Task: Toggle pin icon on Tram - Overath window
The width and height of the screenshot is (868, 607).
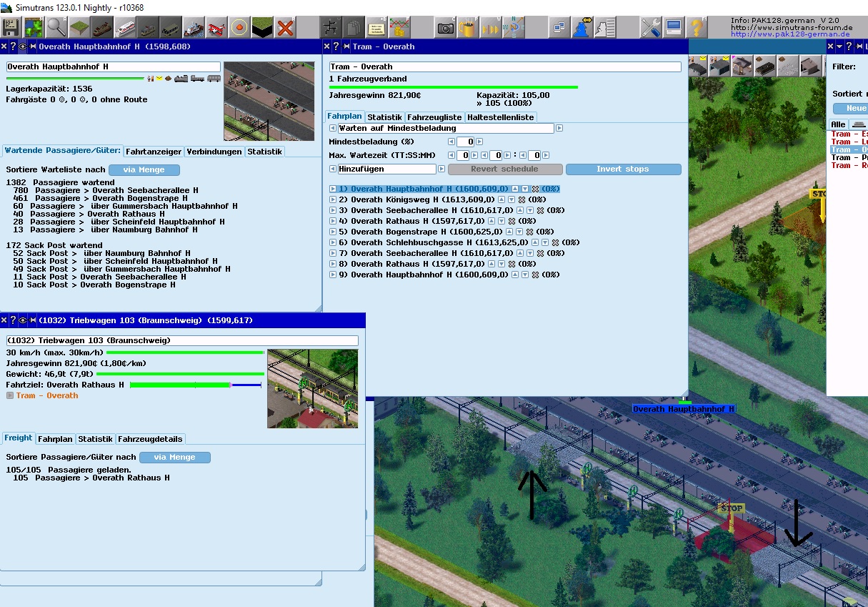Action: point(354,46)
